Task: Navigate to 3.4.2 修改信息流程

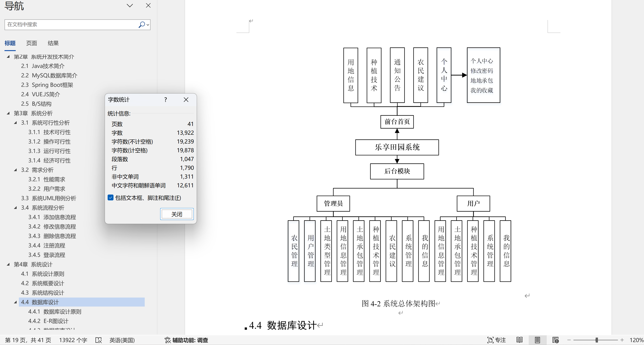Action: click(x=52, y=226)
